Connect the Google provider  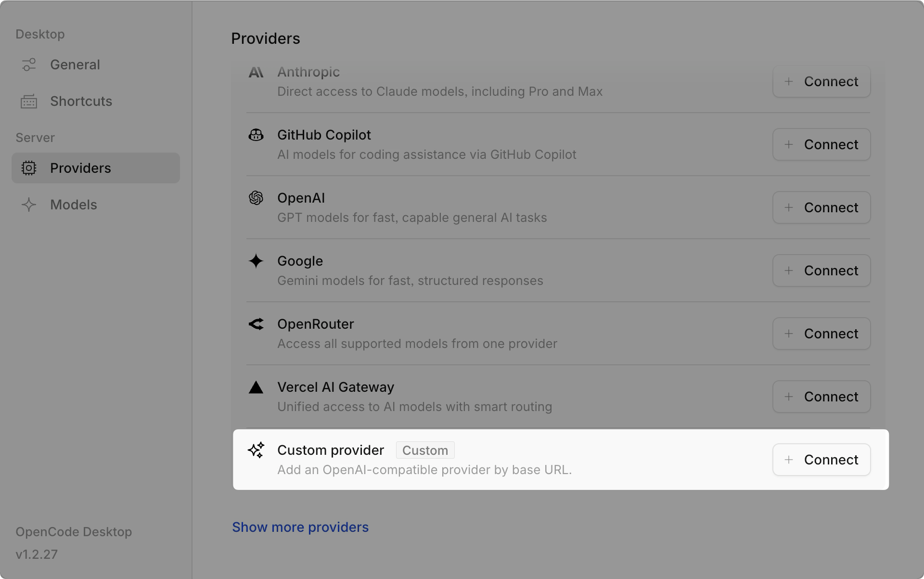pyautogui.click(x=821, y=270)
